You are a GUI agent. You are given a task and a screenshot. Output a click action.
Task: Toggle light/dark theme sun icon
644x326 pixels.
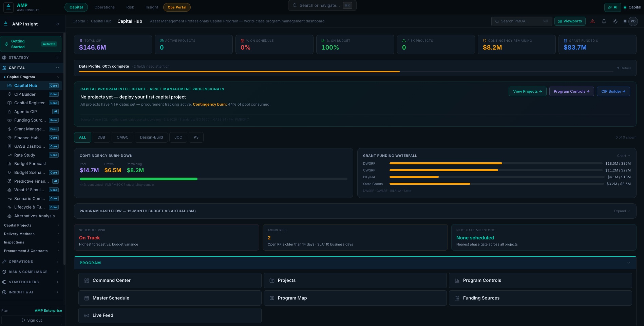(x=615, y=21)
